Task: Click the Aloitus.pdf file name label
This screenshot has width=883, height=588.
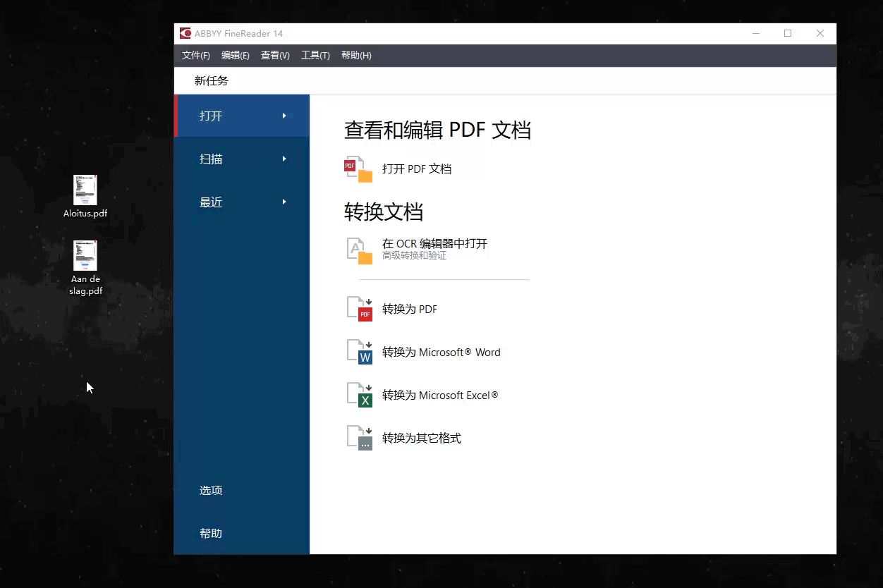Action: tap(85, 214)
